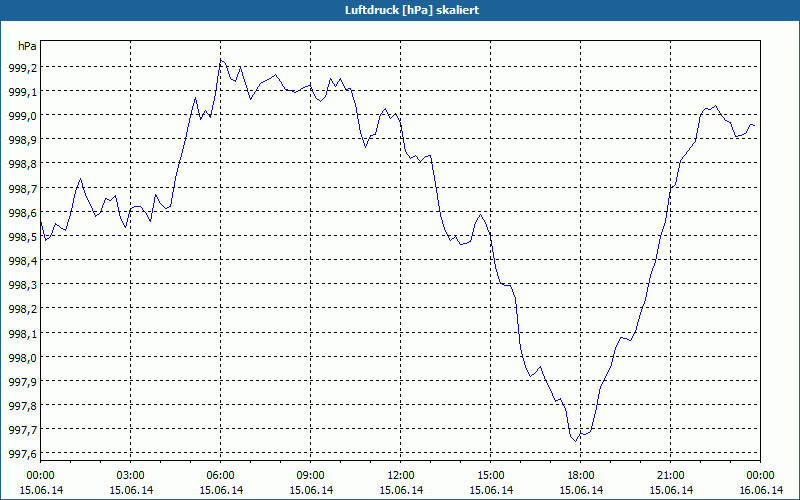
Task: Click the 00:00 time label above 15.06.14
Action: coord(41,476)
